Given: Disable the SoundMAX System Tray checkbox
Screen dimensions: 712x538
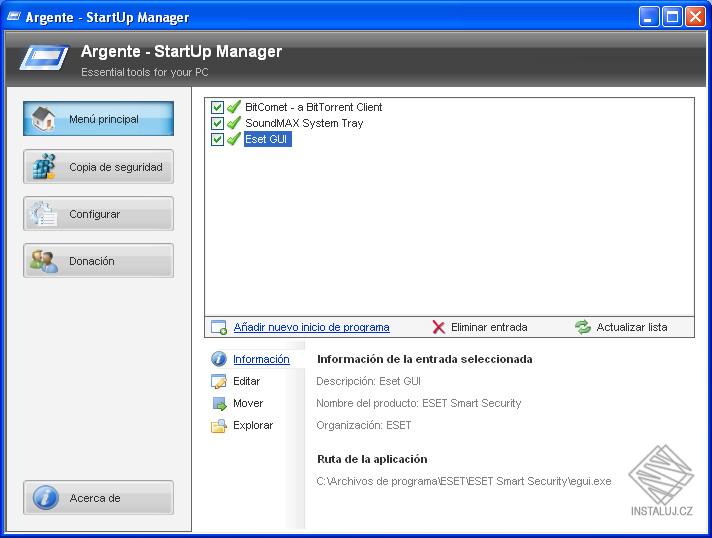Looking at the screenshot, I should tap(217, 123).
